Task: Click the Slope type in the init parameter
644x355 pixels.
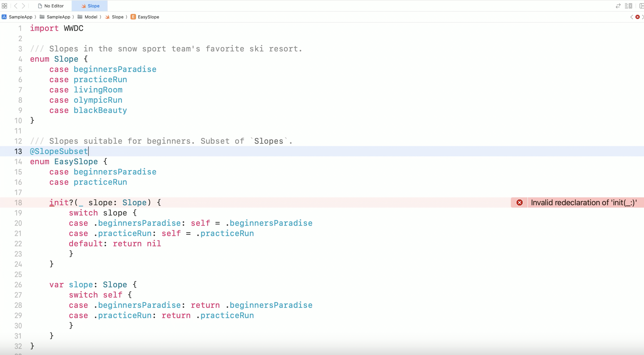Action: (134, 202)
